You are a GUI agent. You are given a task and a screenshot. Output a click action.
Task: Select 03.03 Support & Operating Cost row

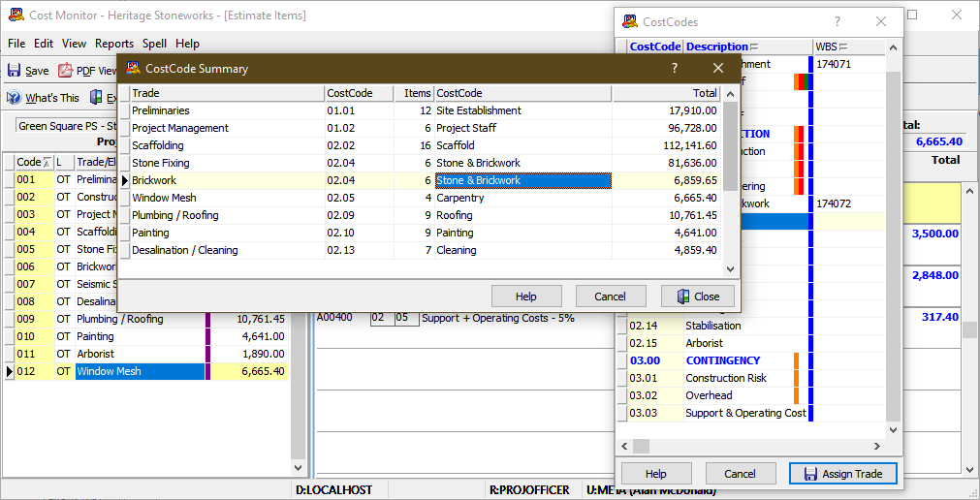[752, 413]
